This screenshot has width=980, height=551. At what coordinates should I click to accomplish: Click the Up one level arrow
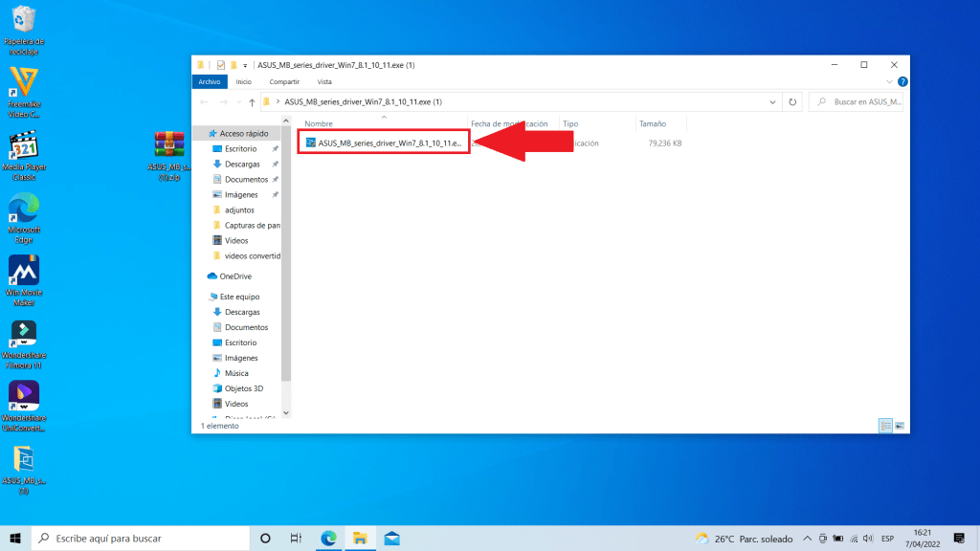252,101
